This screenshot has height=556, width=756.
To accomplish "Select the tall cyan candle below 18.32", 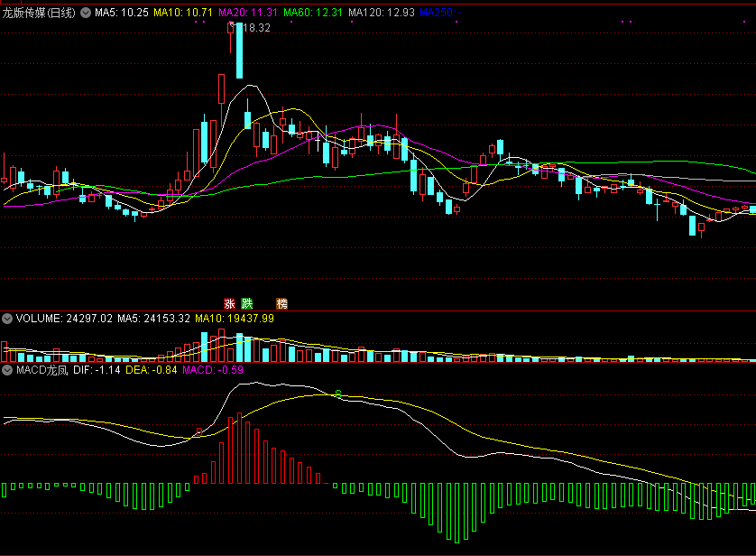I will [240, 51].
